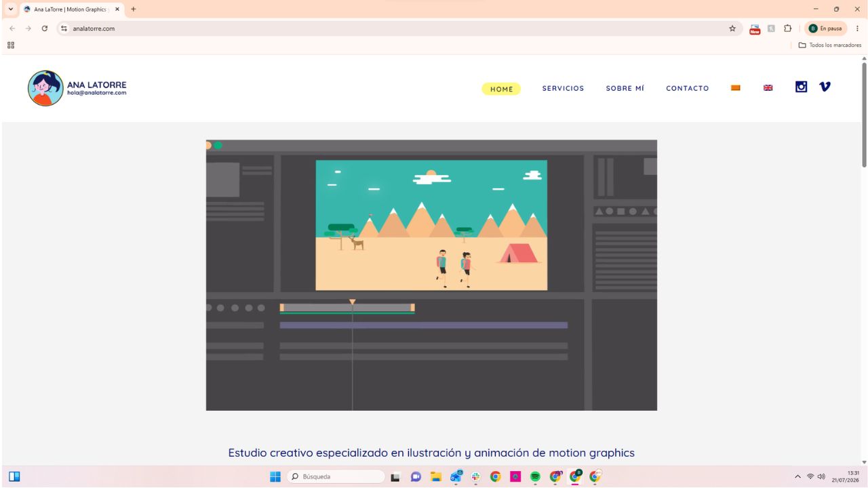Open the red New extension icon

point(755,28)
